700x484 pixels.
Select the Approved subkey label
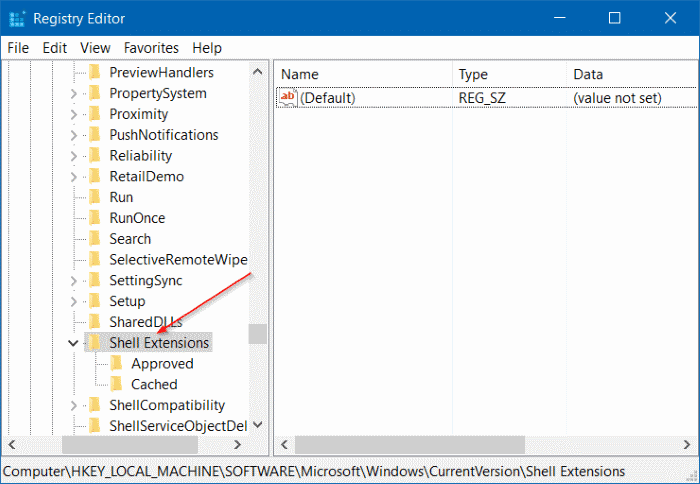(162, 364)
